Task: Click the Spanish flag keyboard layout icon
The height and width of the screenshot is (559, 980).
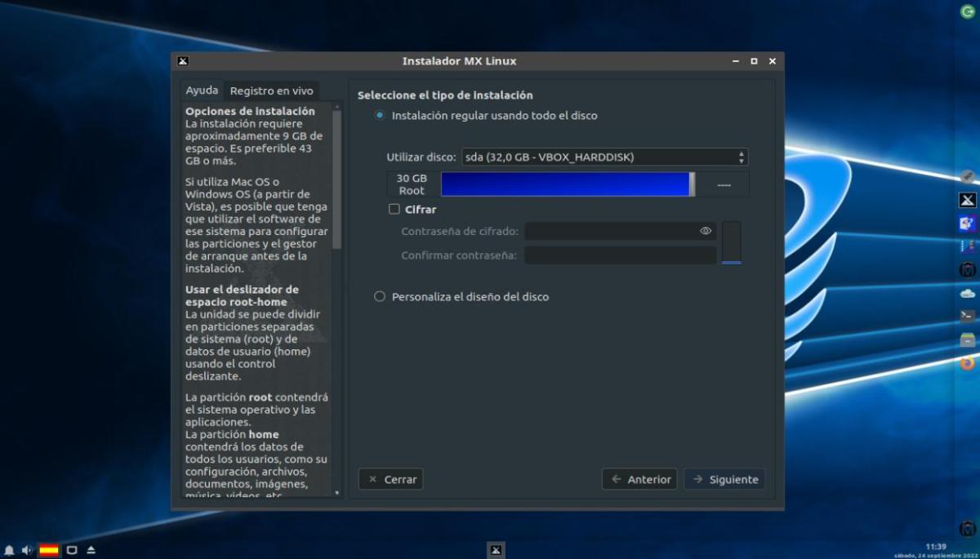Action: coord(49,550)
